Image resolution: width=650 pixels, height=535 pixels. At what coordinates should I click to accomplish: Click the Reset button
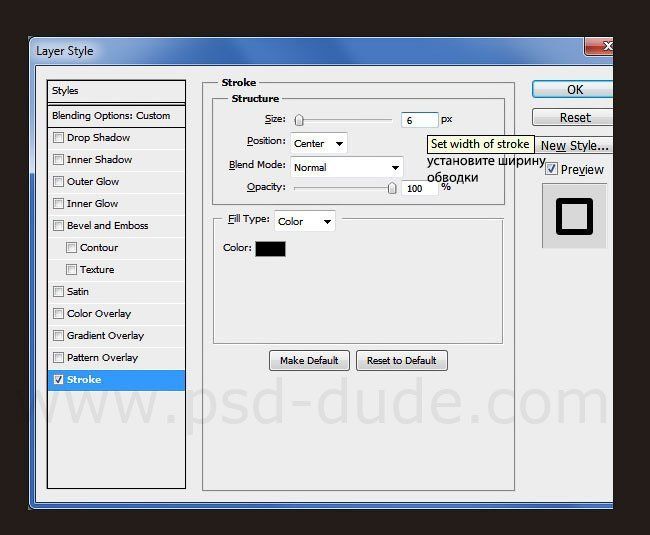tap(572, 117)
